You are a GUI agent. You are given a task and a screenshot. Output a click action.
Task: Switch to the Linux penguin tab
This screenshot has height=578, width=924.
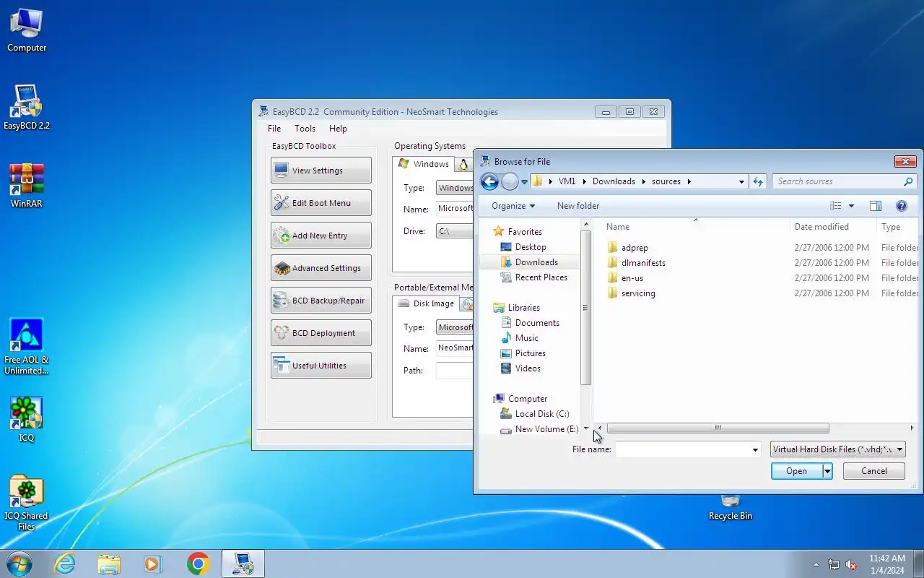coord(463,165)
